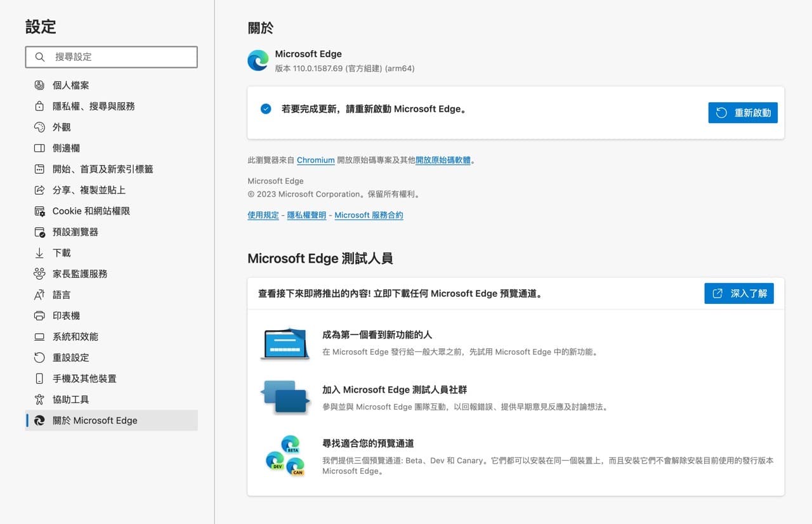This screenshot has width=812, height=524.
Task: Click the blue checkmark update status icon
Action: pos(266,108)
